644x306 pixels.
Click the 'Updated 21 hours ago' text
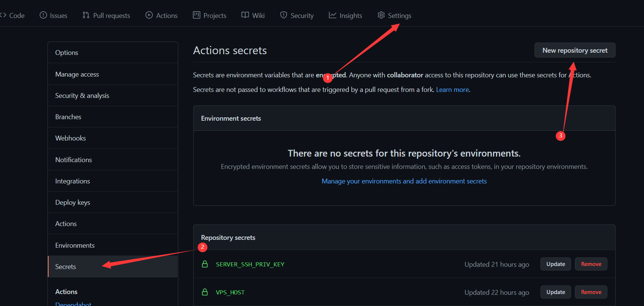click(497, 264)
